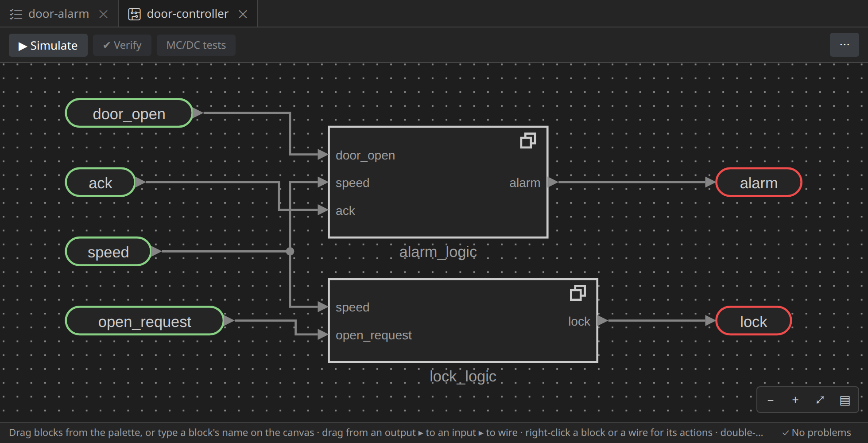Open the more options ellipsis menu
The image size is (868, 443).
pyautogui.click(x=845, y=45)
